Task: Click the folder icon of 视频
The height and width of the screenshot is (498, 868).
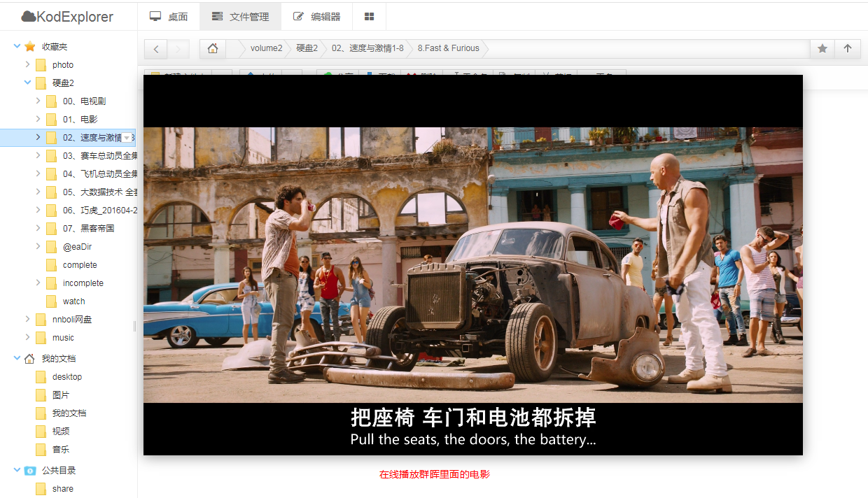Action: pos(41,431)
